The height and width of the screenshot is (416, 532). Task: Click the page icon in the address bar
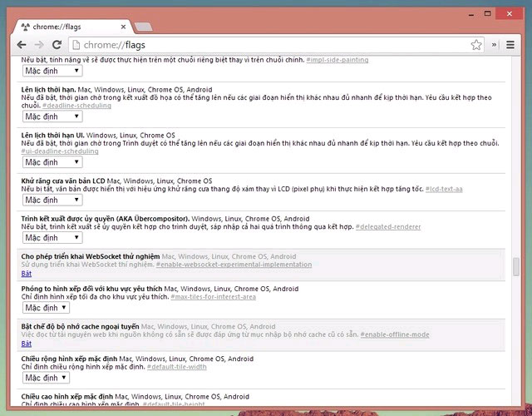click(76, 45)
